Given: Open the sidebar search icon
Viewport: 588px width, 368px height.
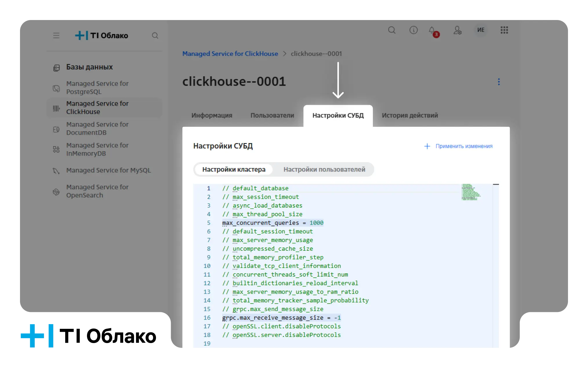Looking at the screenshot, I should pos(155,35).
